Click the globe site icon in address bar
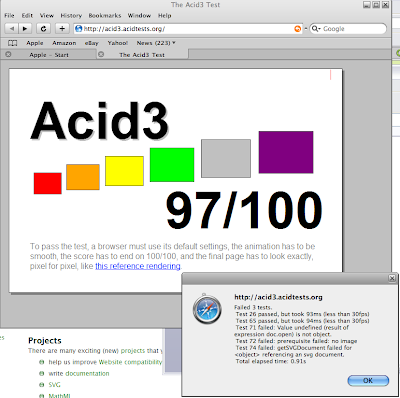The width and height of the screenshot is (400, 398). [79, 29]
